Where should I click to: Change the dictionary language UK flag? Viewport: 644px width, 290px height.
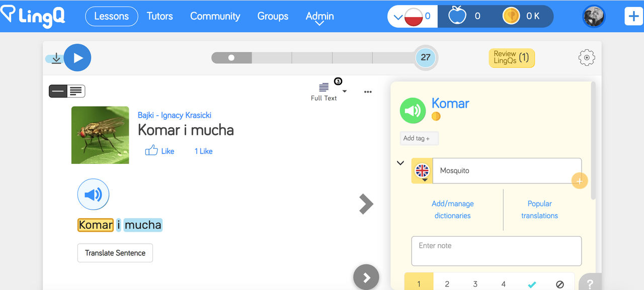coord(422,171)
